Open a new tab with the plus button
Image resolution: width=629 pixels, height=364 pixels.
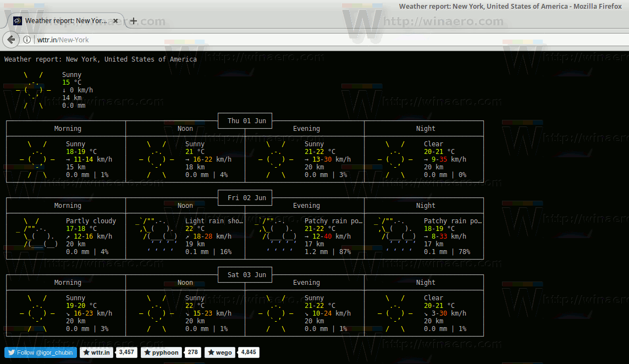pos(133,21)
